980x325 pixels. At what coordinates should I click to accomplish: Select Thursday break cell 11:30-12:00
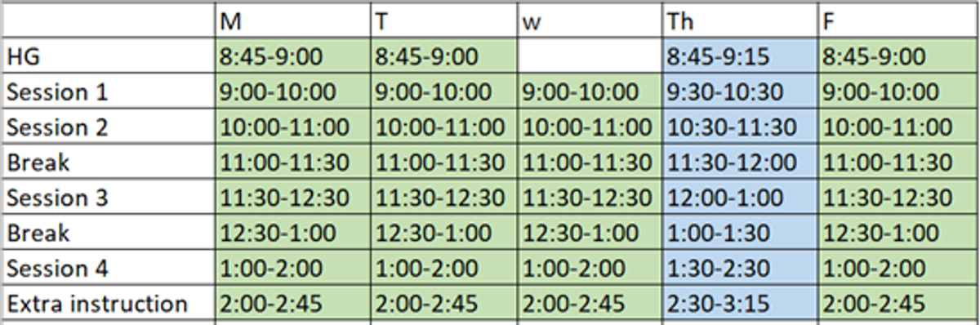(740, 163)
